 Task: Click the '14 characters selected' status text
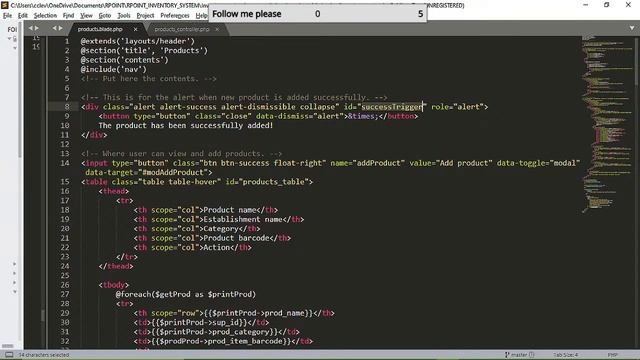click(44, 355)
